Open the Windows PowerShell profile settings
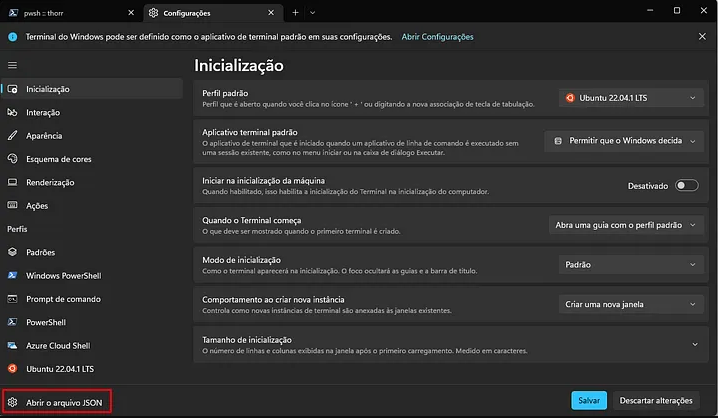Image resolution: width=718 pixels, height=418 pixels. 92,276
